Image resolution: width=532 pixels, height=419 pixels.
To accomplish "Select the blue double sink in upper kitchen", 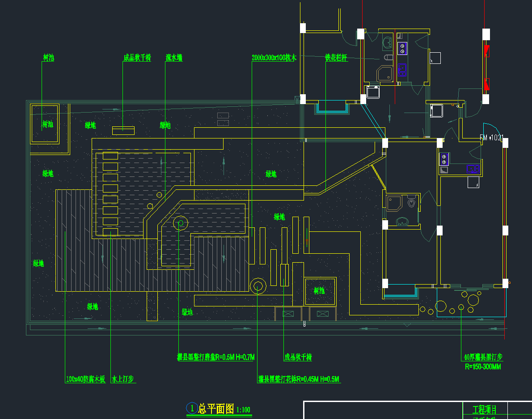I will pyautogui.click(x=402, y=69).
